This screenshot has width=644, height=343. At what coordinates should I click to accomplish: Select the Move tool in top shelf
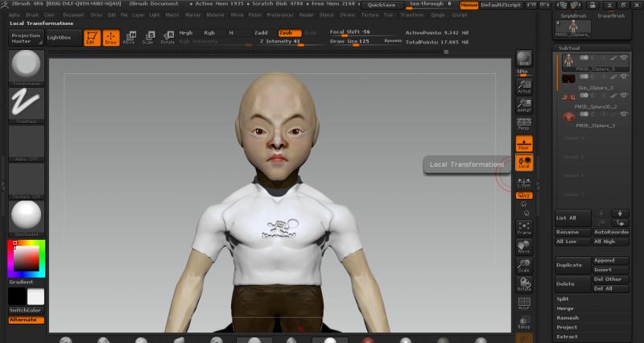pos(130,38)
